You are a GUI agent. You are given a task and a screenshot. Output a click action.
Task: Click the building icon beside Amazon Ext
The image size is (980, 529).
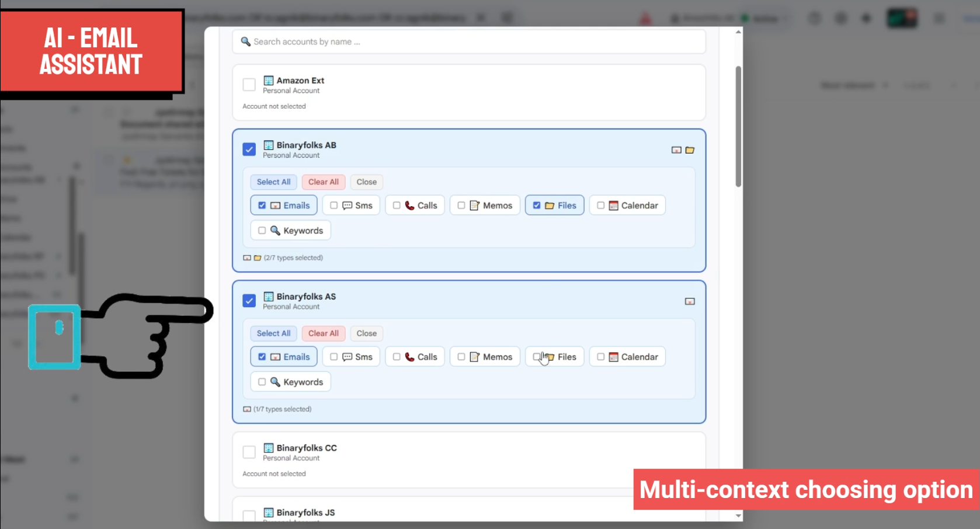[x=269, y=81]
